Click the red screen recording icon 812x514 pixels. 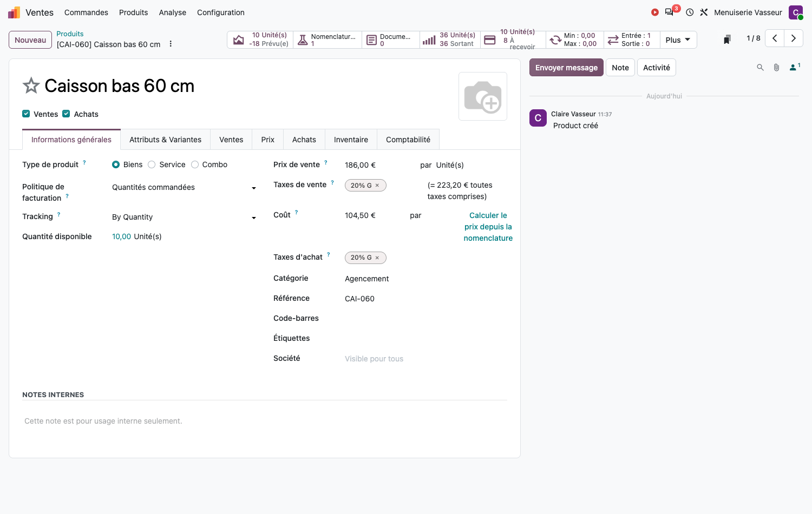tap(655, 12)
